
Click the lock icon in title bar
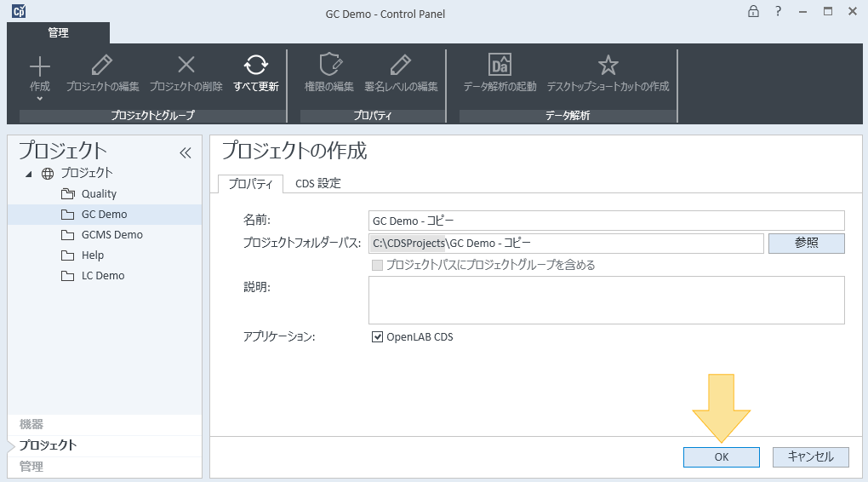753,11
